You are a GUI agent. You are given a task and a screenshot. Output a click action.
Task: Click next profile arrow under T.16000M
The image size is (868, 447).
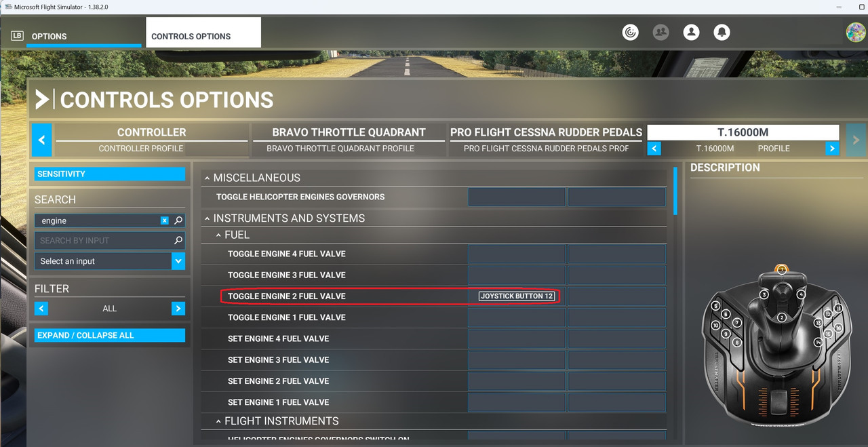coord(832,148)
